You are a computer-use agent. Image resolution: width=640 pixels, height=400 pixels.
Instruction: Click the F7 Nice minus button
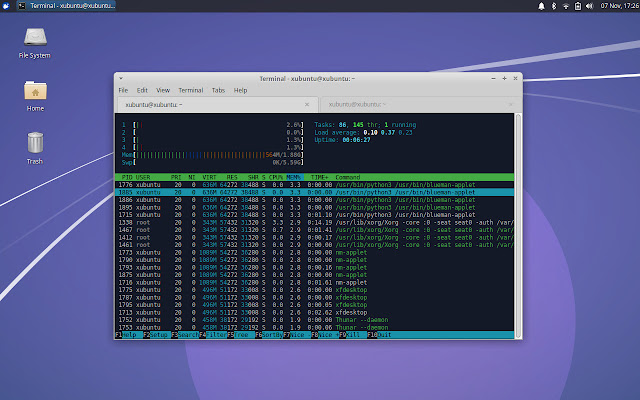pyautogui.click(x=297, y=335)
